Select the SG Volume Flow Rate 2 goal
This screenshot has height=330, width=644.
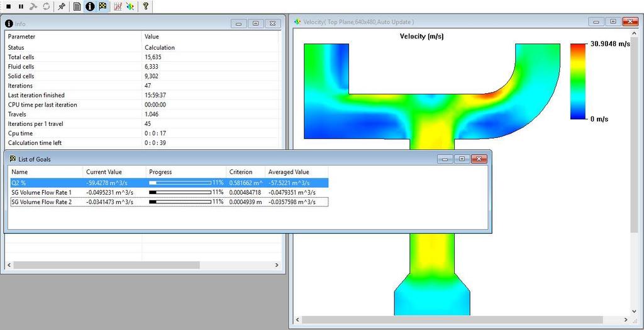[169, 202]
